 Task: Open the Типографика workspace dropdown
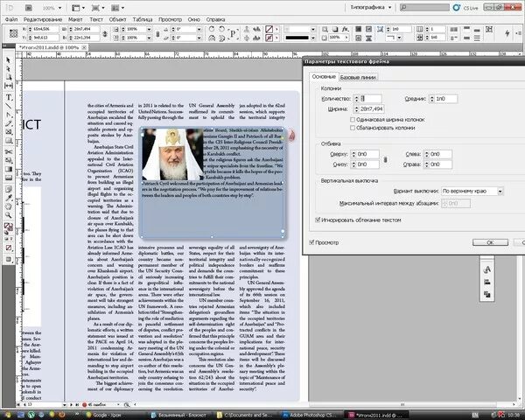tap(371, 7)
